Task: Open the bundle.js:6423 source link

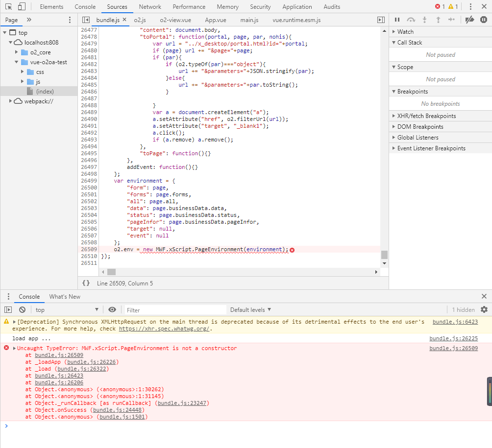Action: point(455,322)
